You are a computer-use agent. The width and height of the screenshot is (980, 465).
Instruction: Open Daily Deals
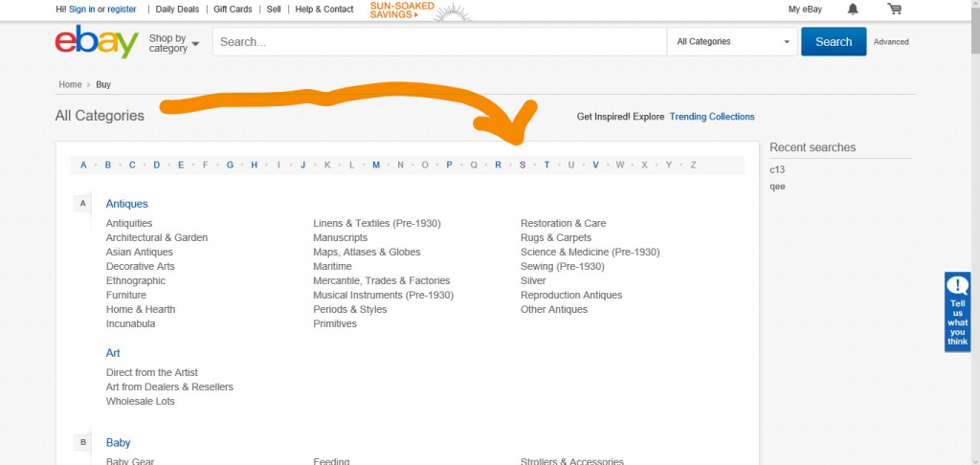click(177, 10)
